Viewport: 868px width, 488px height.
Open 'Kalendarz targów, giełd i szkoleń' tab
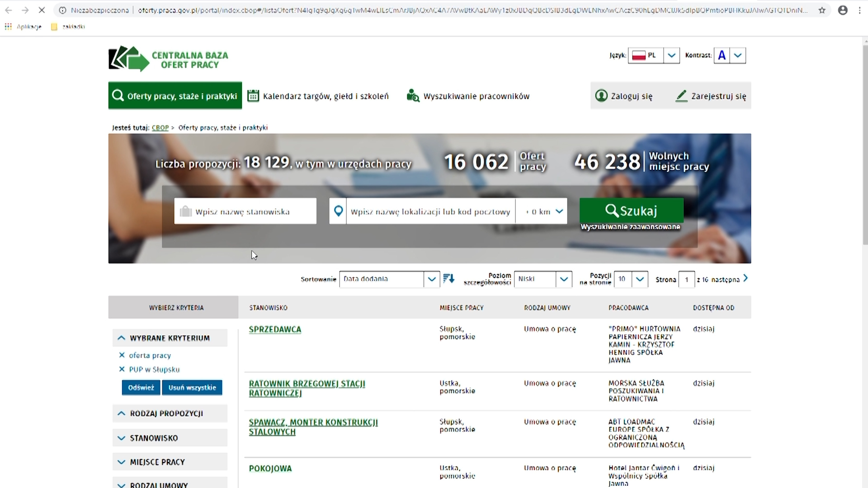click(318, 96)
